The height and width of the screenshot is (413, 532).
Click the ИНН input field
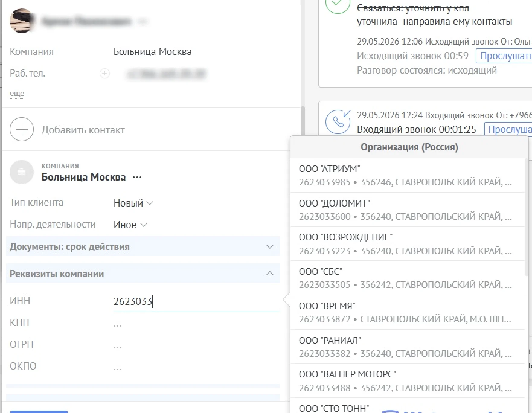tap(197, 301)
